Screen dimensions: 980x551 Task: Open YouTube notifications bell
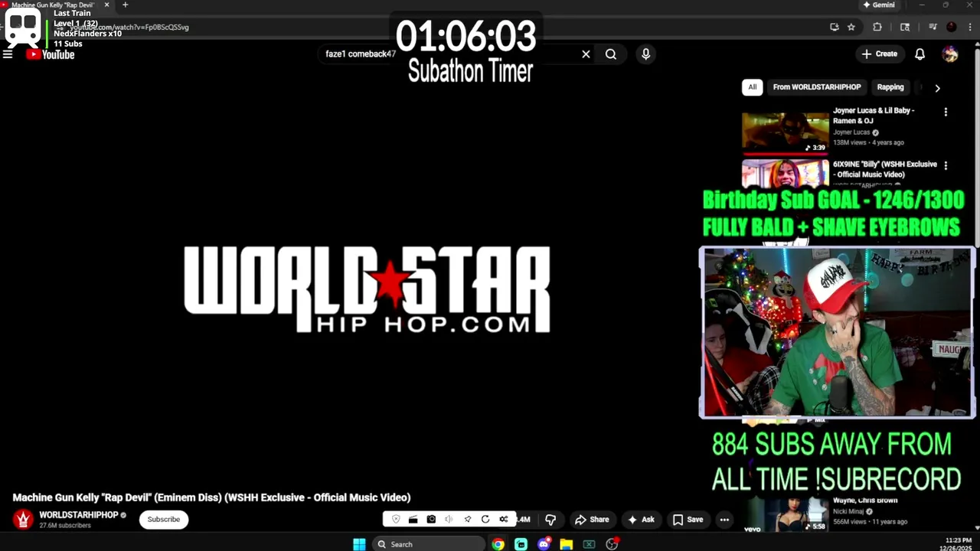920,54
